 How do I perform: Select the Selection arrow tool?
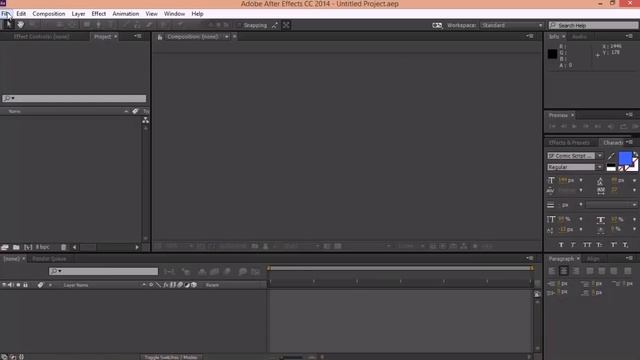point(8,25)
